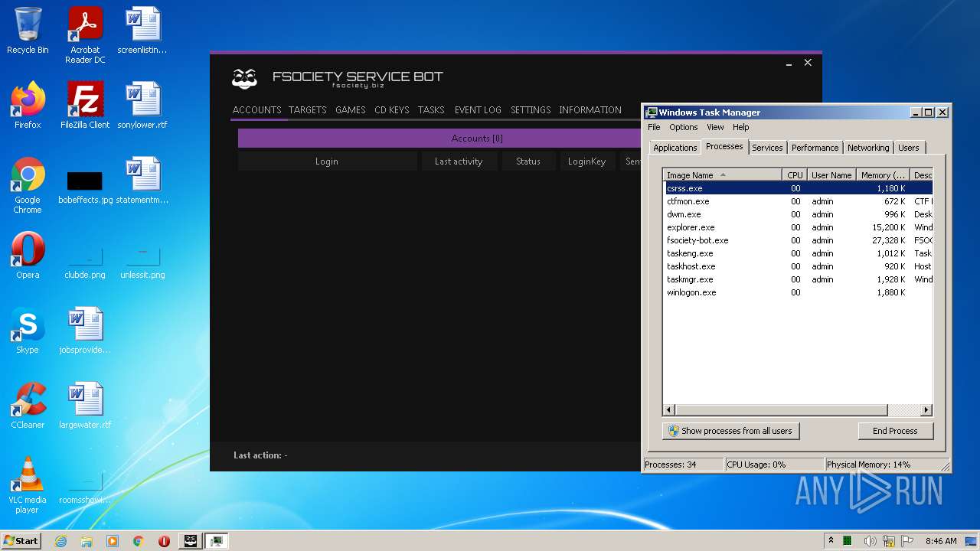Launch Firefox from the desktop
Image resolution: width=980 pixels, height=551 pixels.
(28, 106)
